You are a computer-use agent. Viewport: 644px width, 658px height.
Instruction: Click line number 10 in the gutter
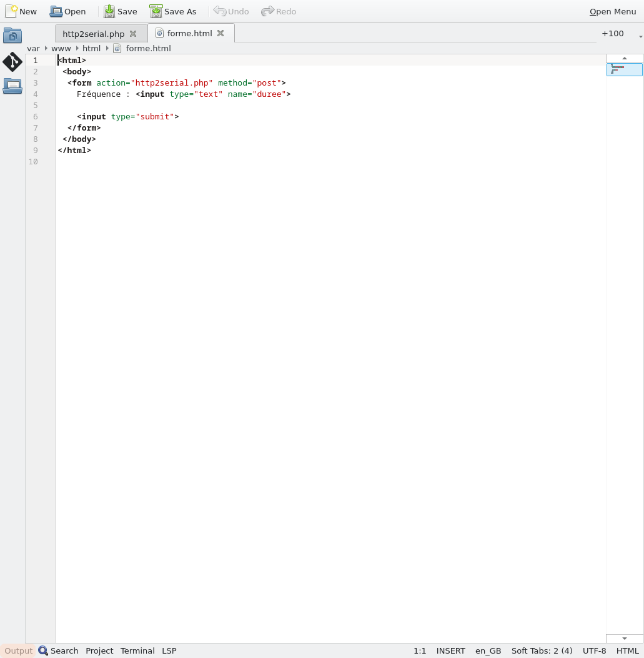click(33, 162)
